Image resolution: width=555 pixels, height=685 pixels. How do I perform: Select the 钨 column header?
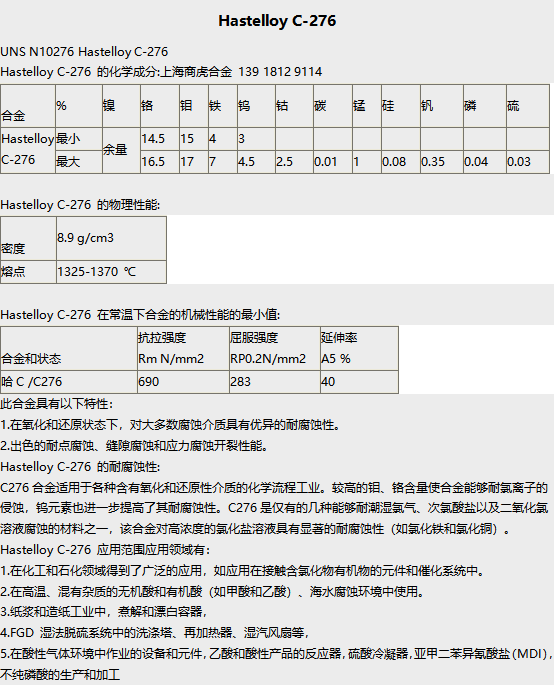tap(256, 106)
